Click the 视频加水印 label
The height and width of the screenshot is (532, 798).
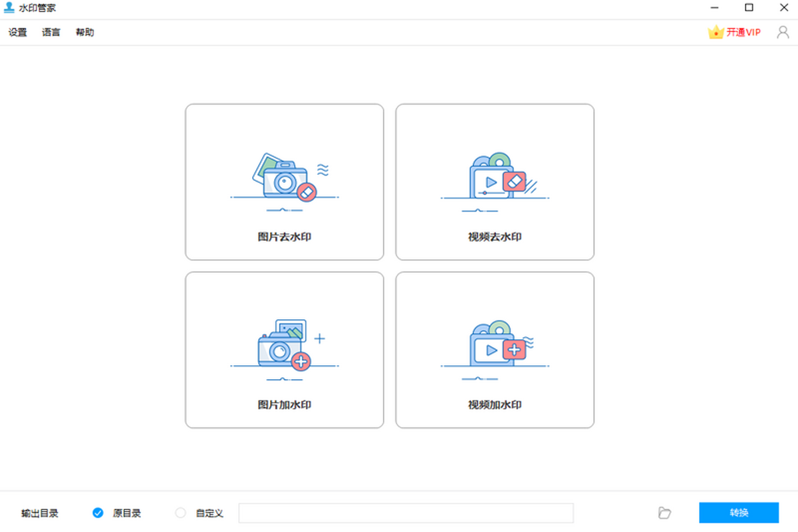click(x=495, y=404)
